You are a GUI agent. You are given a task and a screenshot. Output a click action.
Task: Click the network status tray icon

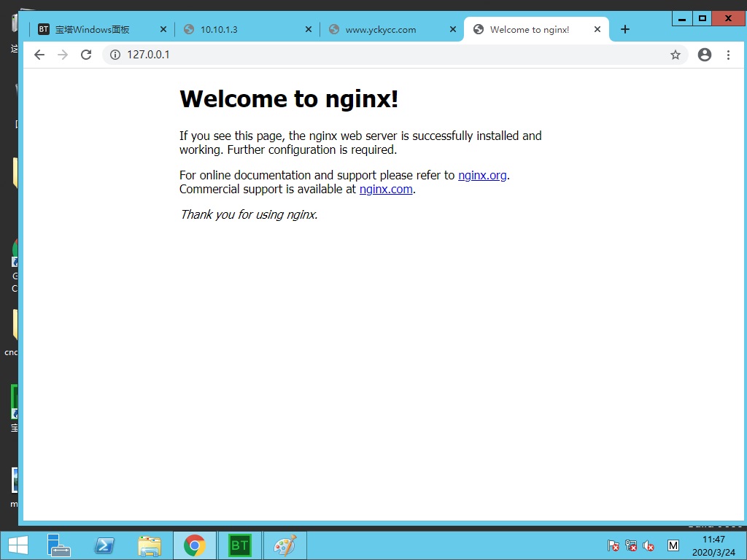(x=631, y=545)
